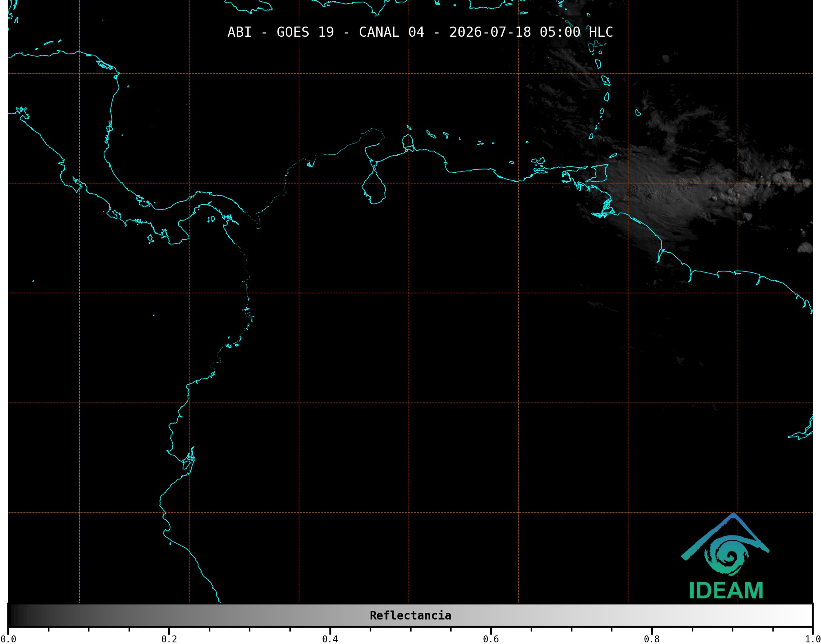Click the IDEAM wordmark text

click(726, 591)
